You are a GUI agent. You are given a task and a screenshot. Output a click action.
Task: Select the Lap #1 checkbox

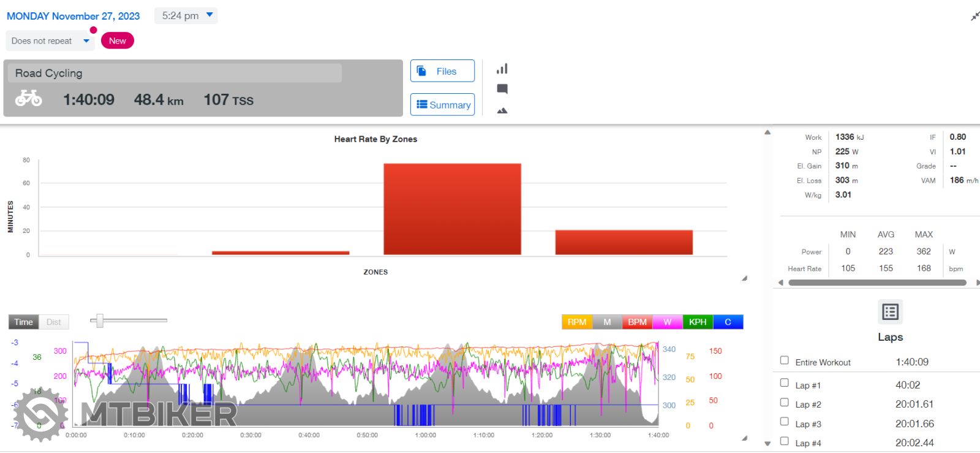(785, 383)
